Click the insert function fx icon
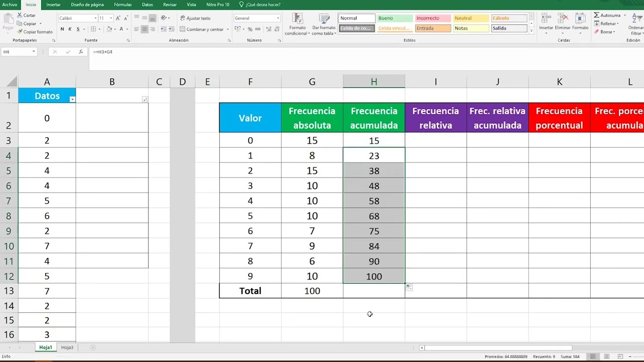644x362 pixels. [80, 52]
